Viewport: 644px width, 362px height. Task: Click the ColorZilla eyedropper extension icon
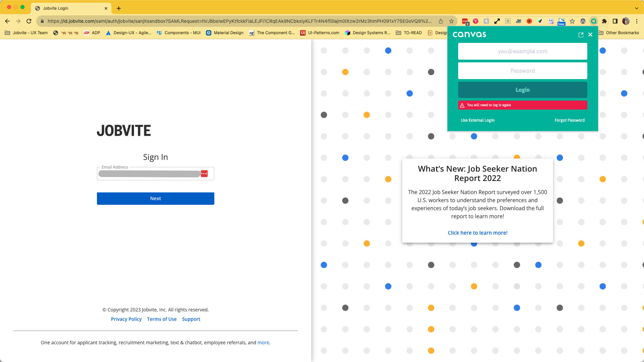[540, 21]
